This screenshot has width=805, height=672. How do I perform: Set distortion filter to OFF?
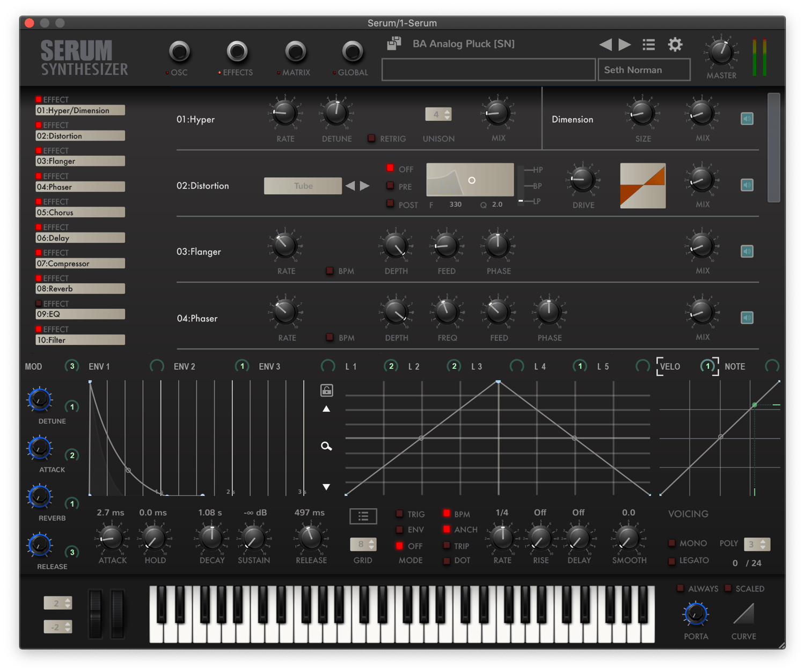390,169
